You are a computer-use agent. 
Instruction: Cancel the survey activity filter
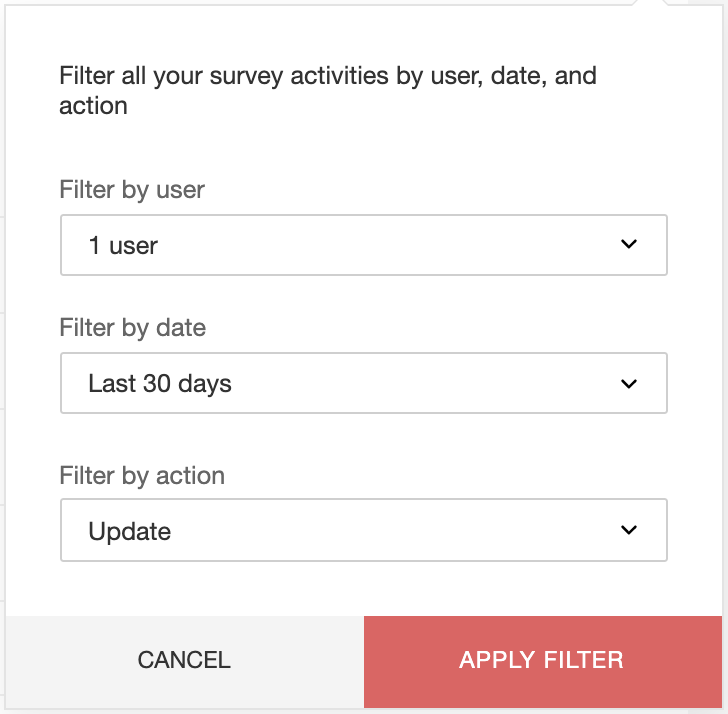click(184, 660)
